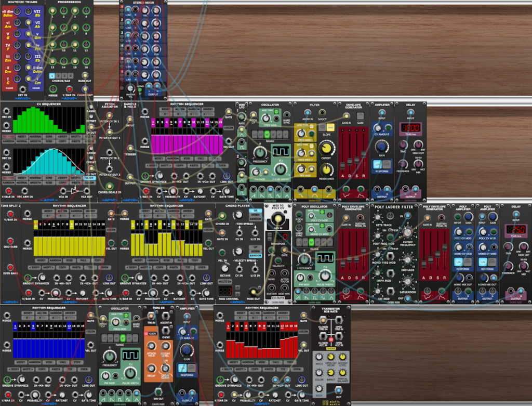The width and height of the screenshot is (532, 406).
Task: Toggle RANDOM velocity spread mode on Chord Player
Action: [x=255, y=256]
